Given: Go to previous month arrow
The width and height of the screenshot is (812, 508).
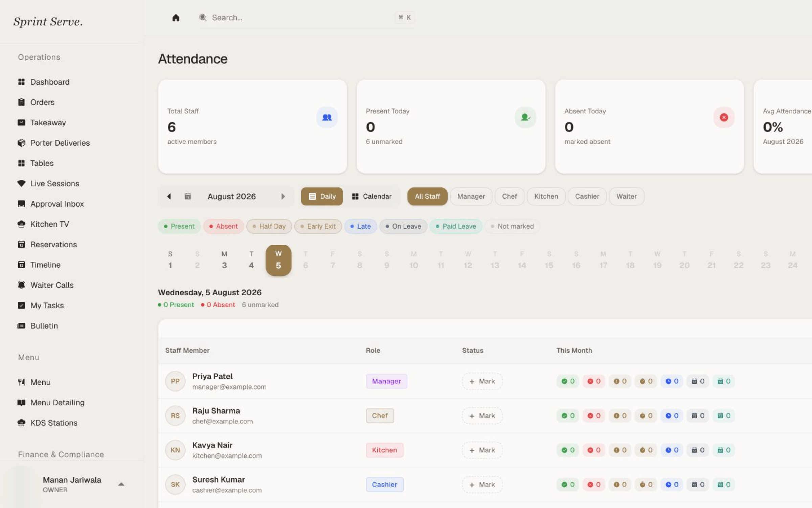Looking at the screenshot, I should 169,196.
